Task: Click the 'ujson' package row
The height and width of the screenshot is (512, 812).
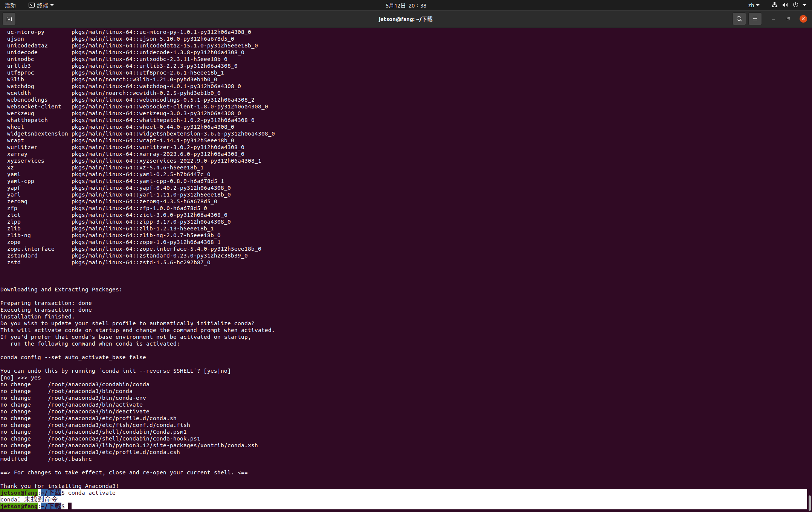Action: (x=121, y=39)
